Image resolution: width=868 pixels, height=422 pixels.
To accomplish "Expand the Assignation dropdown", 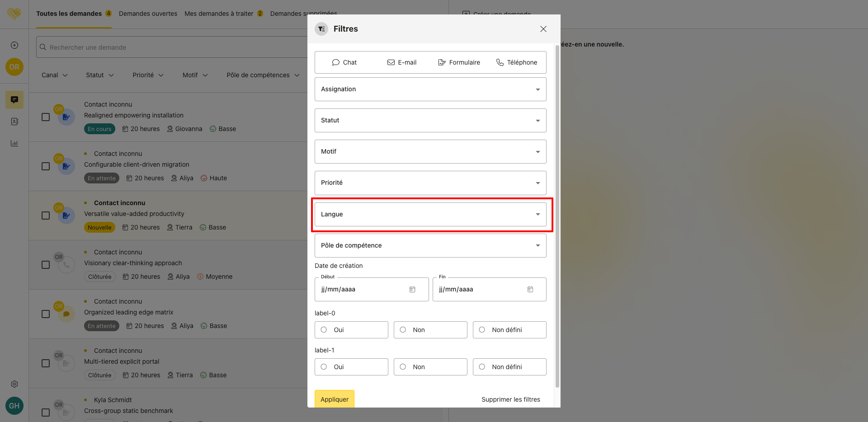I will (x=430, y=89).
